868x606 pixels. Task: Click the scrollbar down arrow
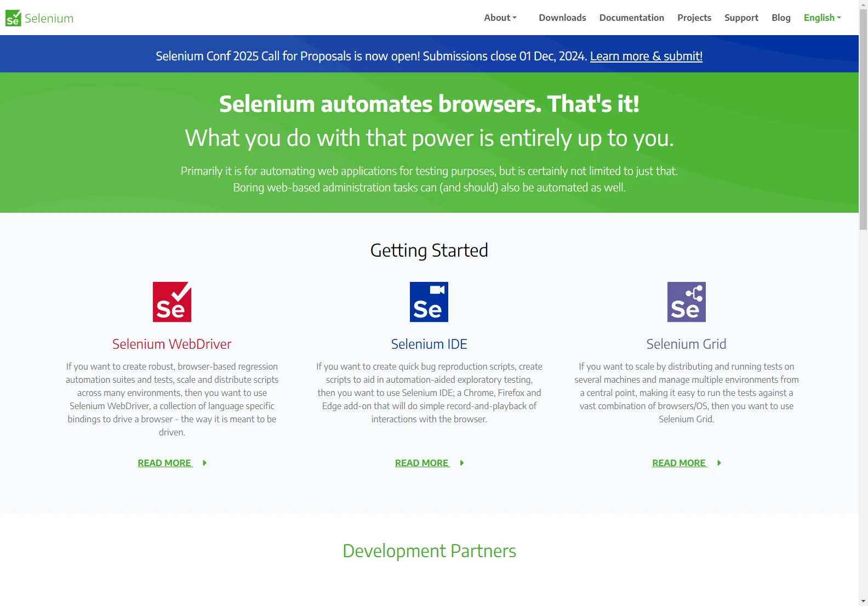[863, 601]
